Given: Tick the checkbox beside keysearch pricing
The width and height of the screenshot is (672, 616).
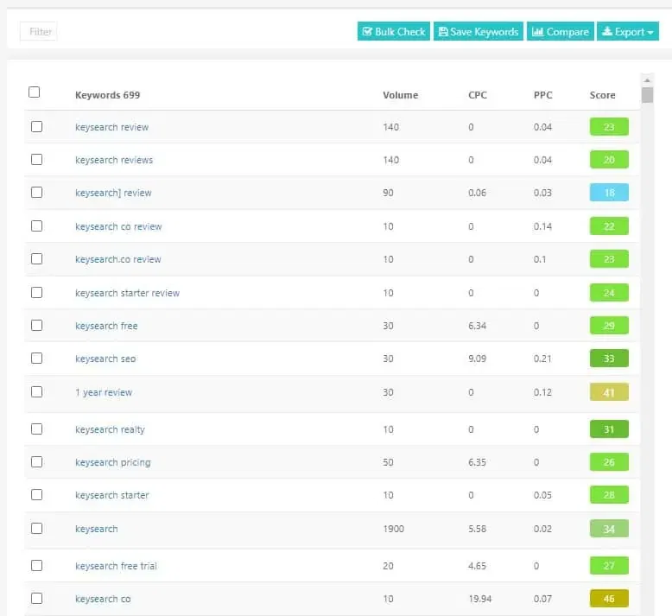Looking at the screenshot, I should pos(36,462).
